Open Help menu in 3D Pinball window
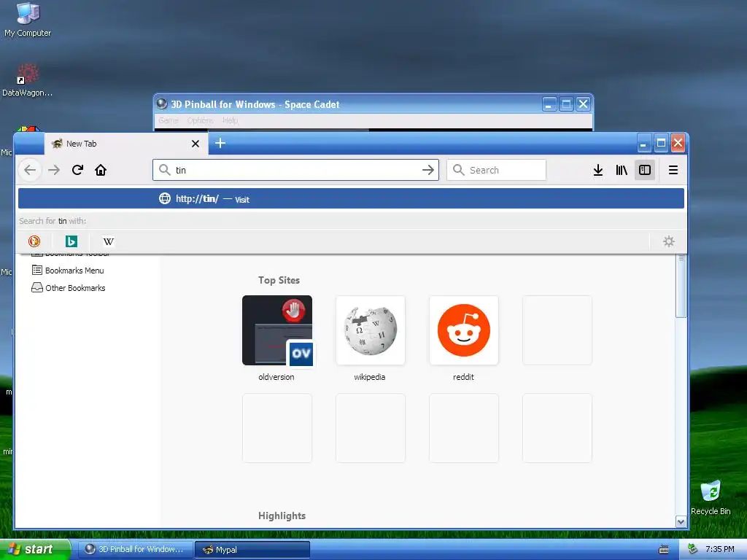The width and height of the screenshot is (747, 560). click(x=230, y=120)
